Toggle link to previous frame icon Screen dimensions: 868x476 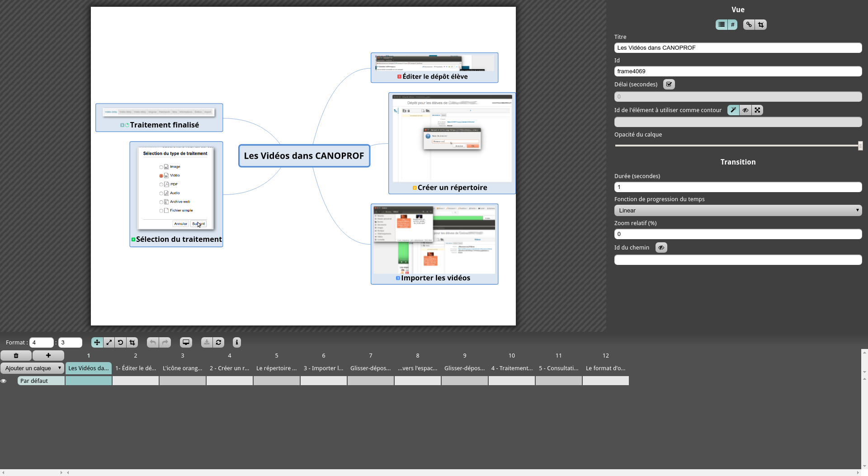749,24
